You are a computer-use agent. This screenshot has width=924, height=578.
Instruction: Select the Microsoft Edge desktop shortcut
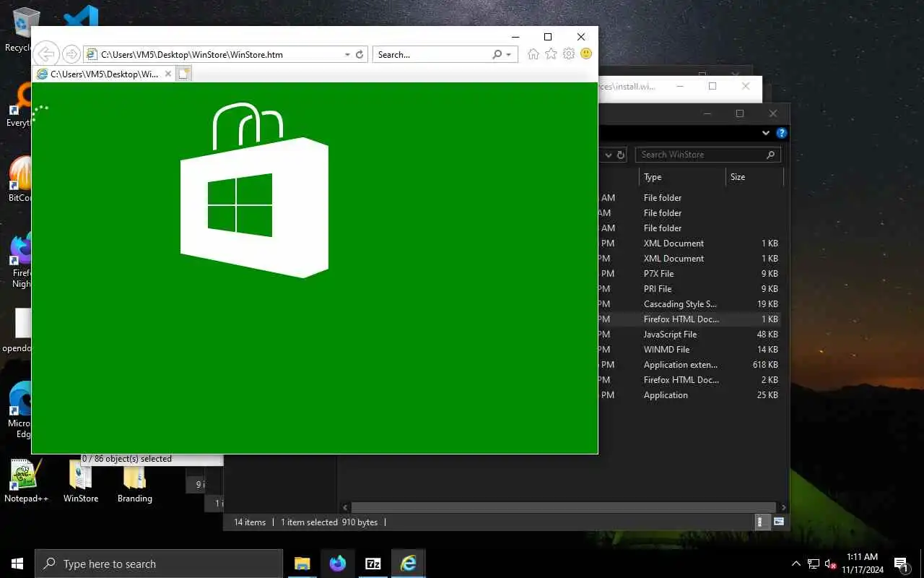point(19,409)
